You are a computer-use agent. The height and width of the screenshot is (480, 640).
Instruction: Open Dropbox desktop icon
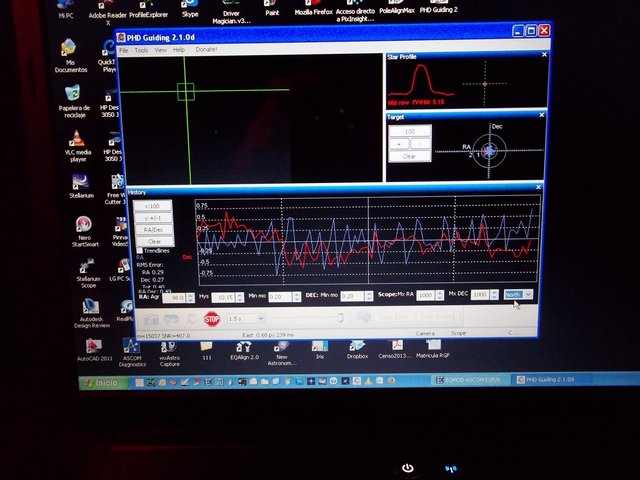pos(357,350)
